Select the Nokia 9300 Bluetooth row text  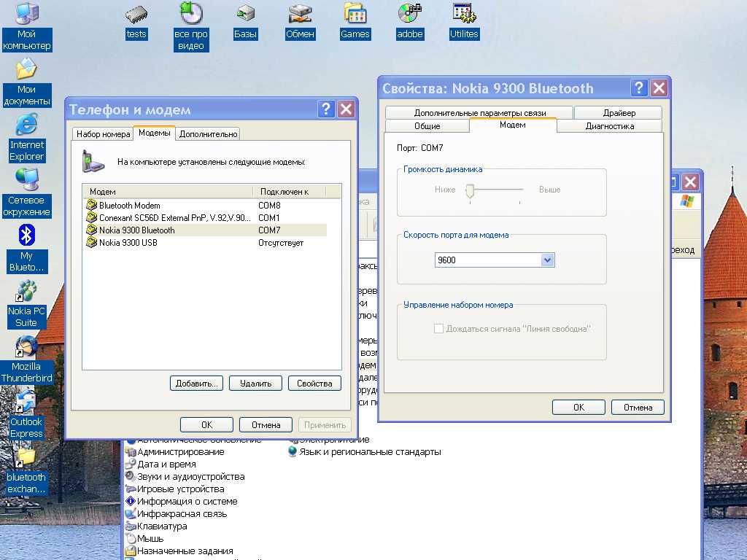(x=136, y=230)
